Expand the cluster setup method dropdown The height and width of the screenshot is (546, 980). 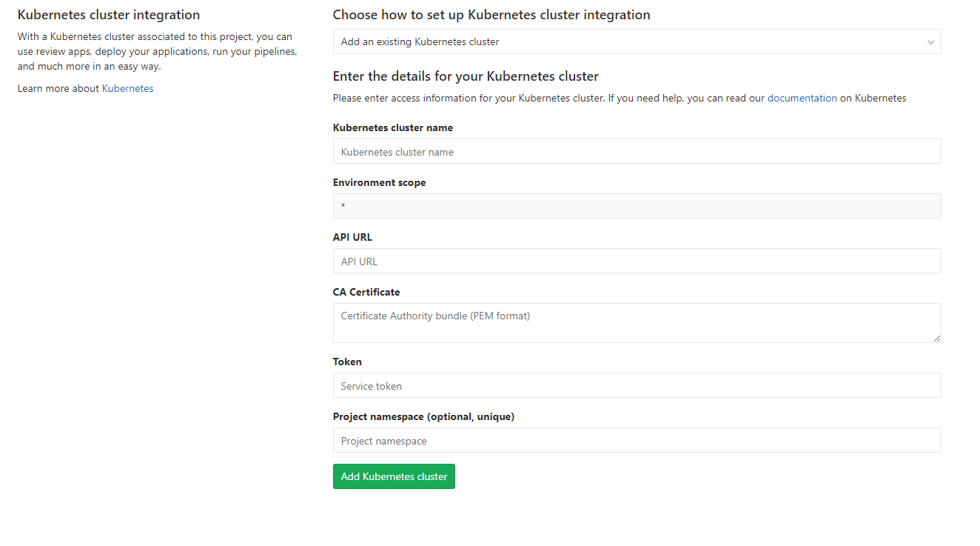(637, 41)
